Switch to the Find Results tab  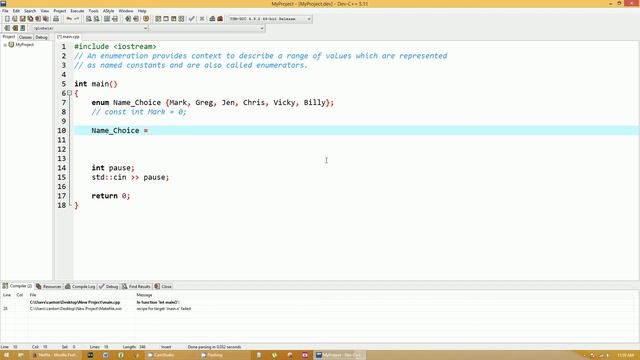pos(136,287)
